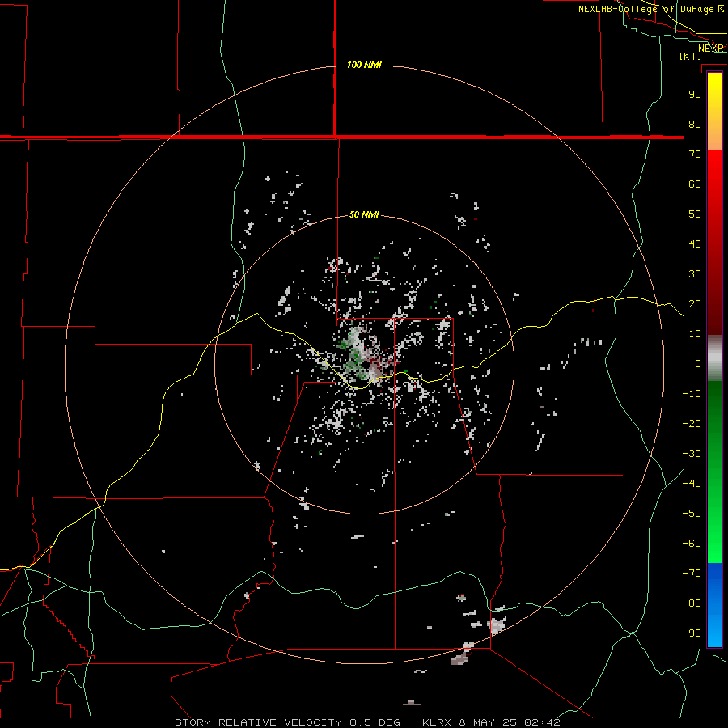Click the 0.5 DEG elevation angle text
This screenshot has width=728, height=728.
tap(375, 722)
